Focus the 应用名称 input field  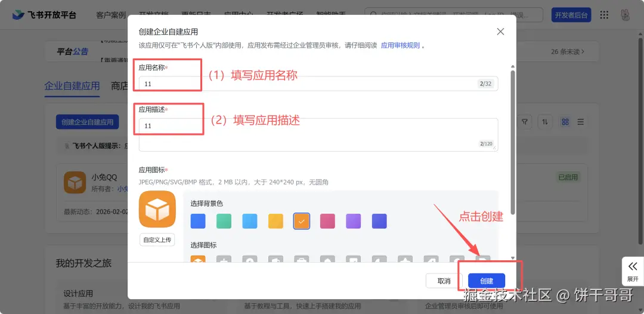click(x=318, y=84)
